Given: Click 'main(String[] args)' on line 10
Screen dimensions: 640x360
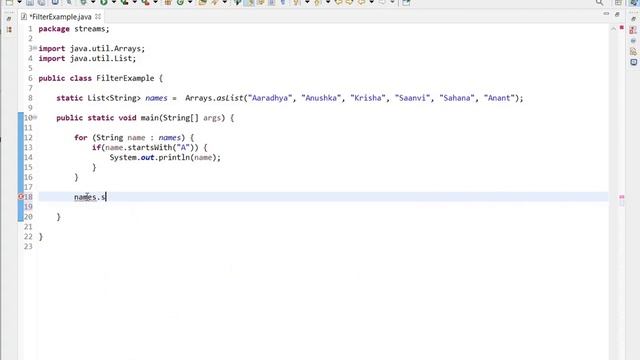Looking at the screenshot, I should pyautogui.click(x=183, y=118).
